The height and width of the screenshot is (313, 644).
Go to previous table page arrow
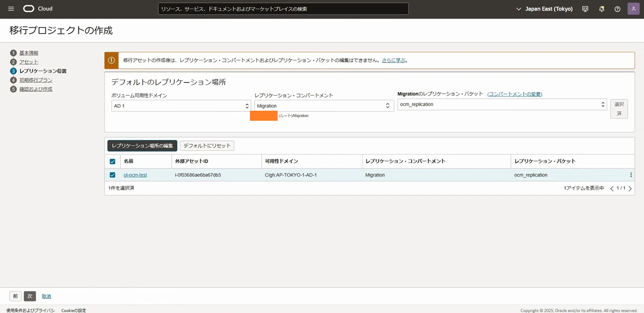(612, 188)
